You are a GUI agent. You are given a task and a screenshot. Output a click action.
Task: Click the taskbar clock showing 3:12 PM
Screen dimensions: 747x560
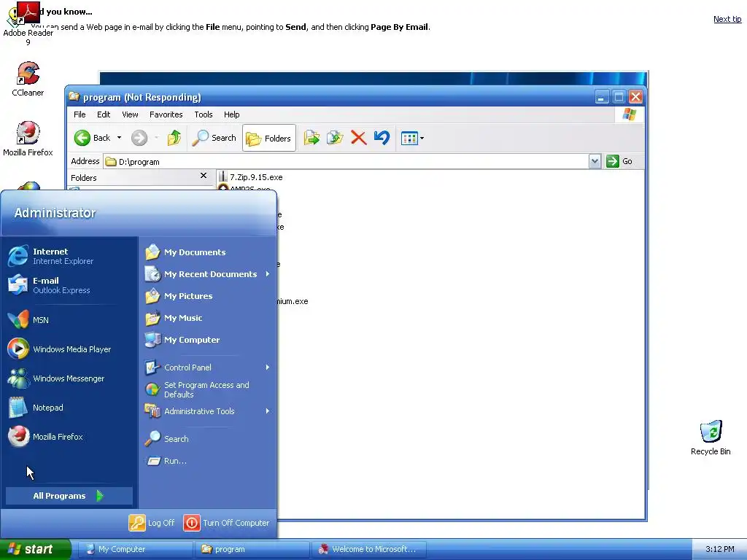(719, 549)
